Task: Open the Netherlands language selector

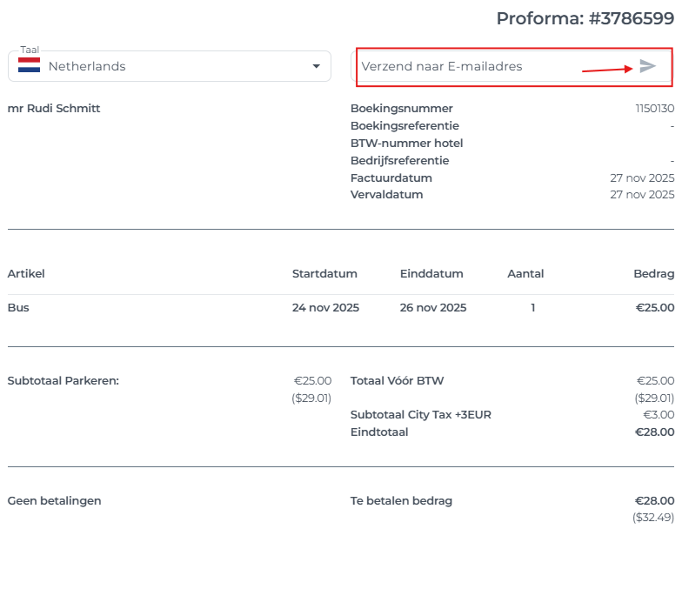Action: tap(170, 66)
